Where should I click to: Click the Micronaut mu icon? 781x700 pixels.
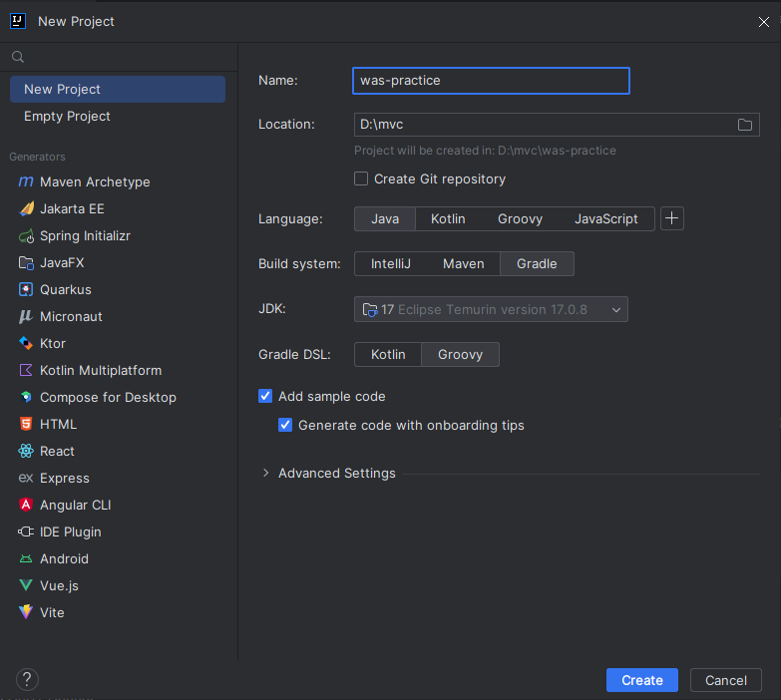(26, 317)
